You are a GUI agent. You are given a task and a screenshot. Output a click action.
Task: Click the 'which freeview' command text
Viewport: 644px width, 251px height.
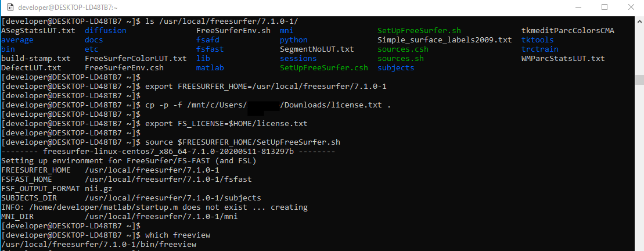tap(177, 235)
